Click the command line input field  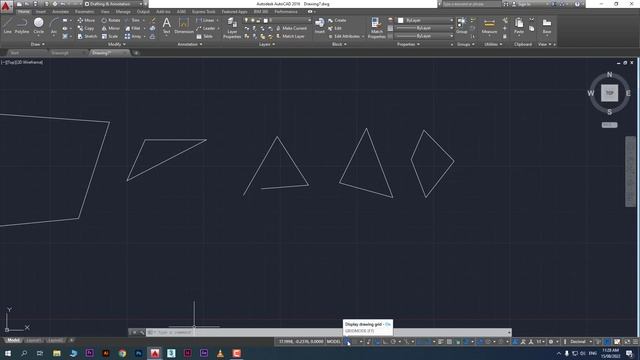point(327,332)
